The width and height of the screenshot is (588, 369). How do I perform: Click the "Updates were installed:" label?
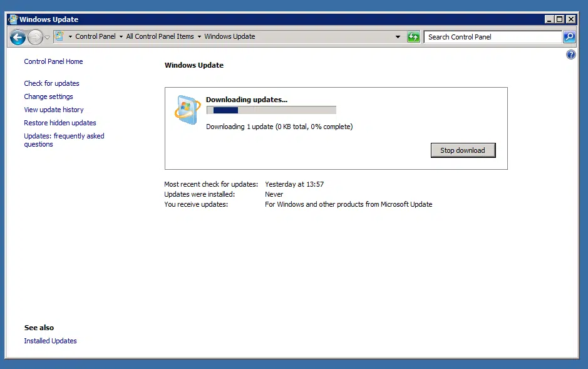[x=200, y=194]
